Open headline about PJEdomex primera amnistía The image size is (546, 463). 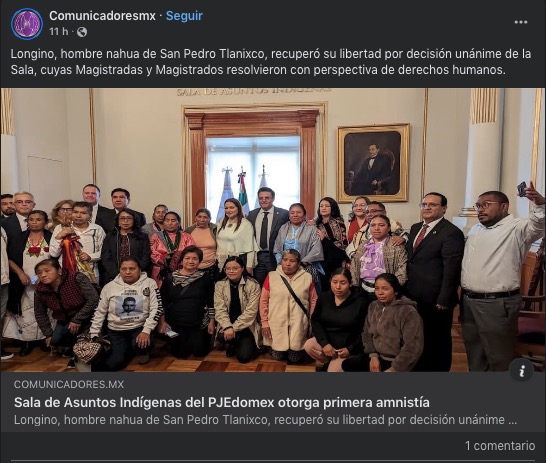click(221, 402)
